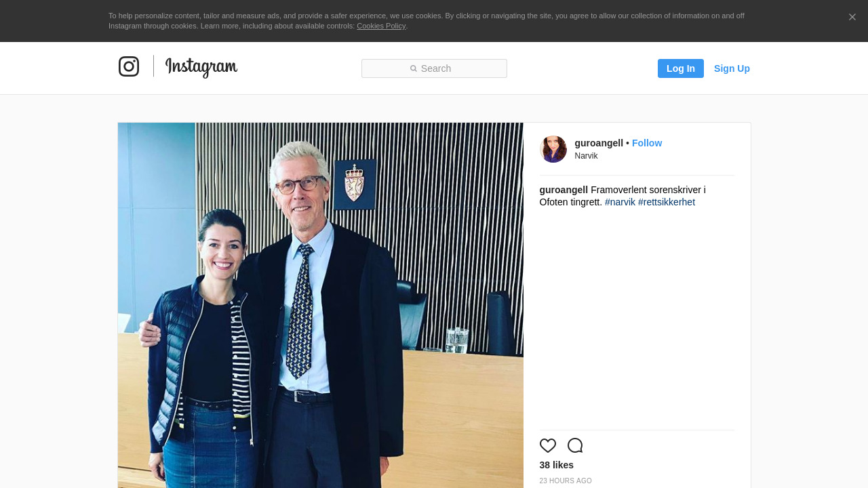This screenshot has width=868, height=488.
Task: Open the Sign Up link
Action: click(732, 68)
